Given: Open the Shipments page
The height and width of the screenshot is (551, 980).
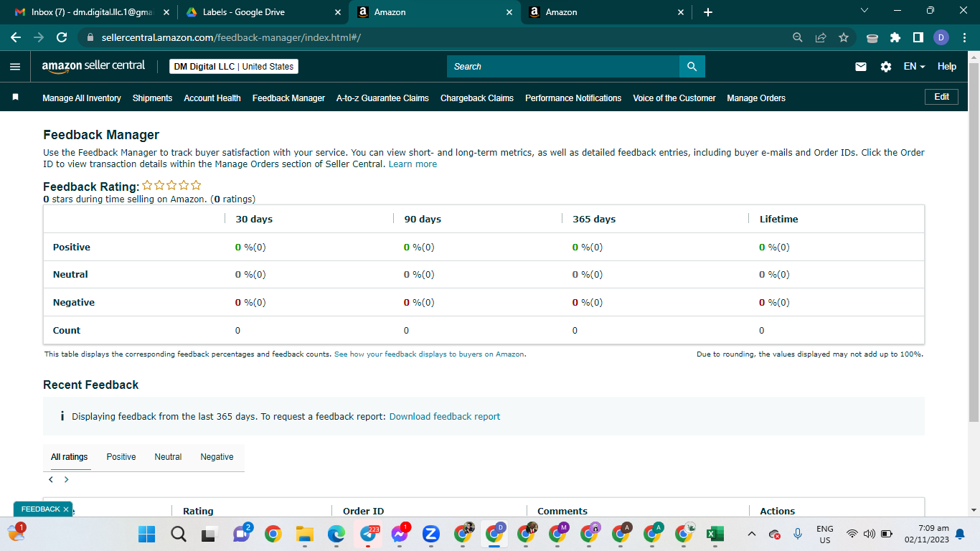Looking at the screenshot, I should [x=152, y=98].
